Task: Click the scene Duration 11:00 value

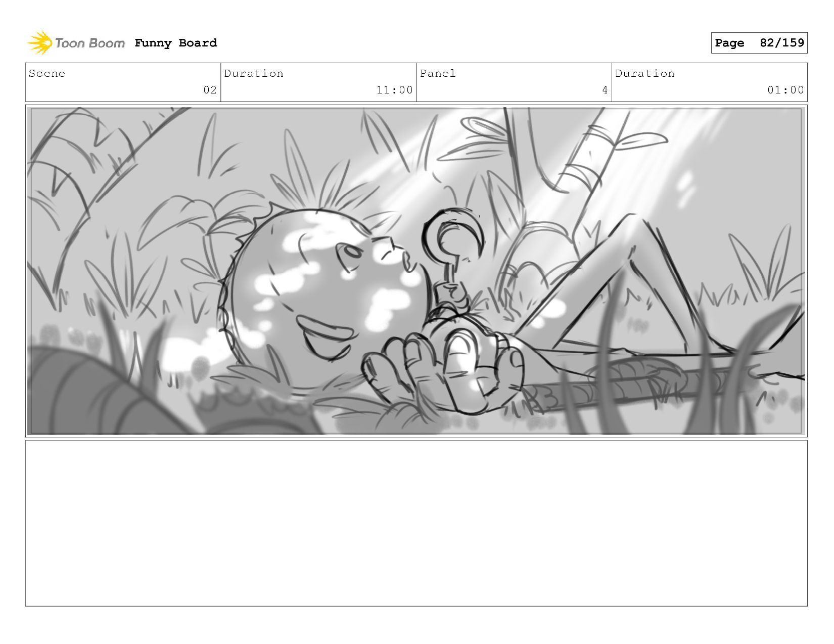Action: (395, 90)
